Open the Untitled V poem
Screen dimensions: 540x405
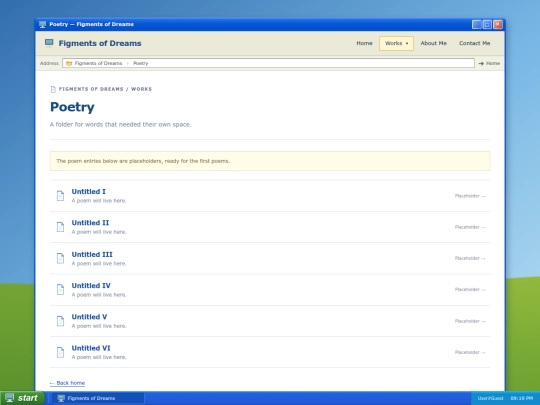tap(89, 317)
